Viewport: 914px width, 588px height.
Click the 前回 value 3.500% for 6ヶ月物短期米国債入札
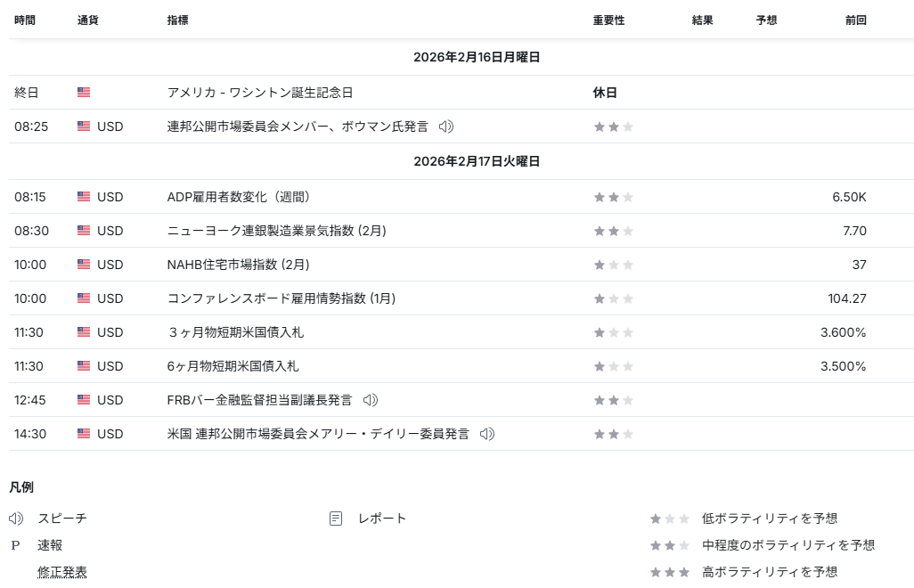[x=843, y=366]
